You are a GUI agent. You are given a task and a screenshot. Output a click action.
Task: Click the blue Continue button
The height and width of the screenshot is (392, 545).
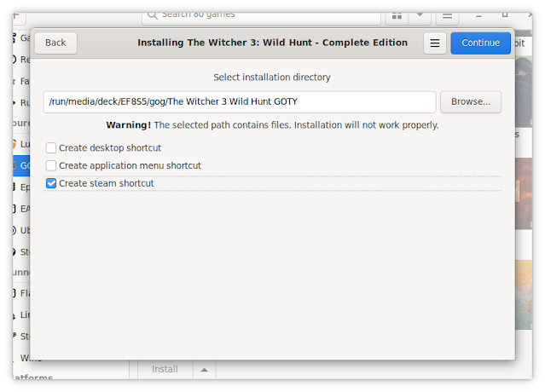(480, 43)
